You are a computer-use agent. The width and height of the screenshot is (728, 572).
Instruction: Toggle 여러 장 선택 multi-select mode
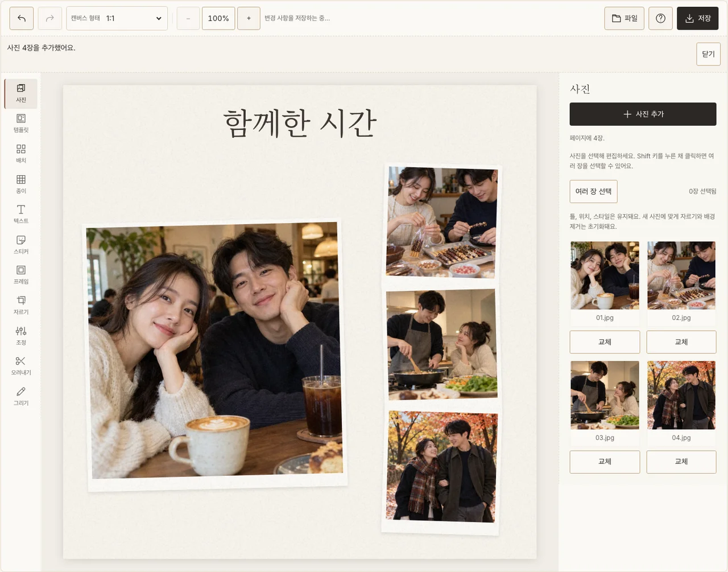pyautogui.click(x=593, y=191)
